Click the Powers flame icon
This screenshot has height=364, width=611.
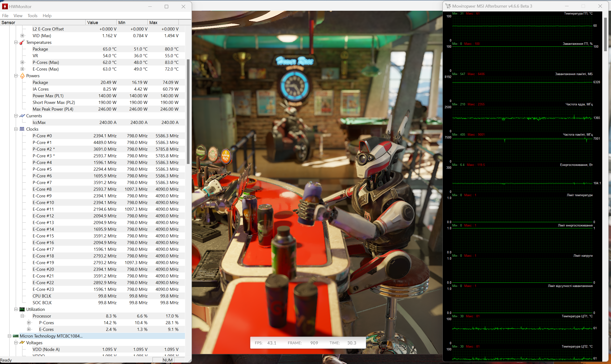pos(22,76)
